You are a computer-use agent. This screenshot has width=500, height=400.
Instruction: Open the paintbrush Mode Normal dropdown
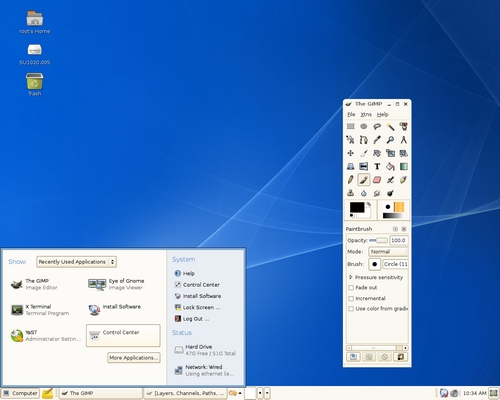click(x=388, y=252)
